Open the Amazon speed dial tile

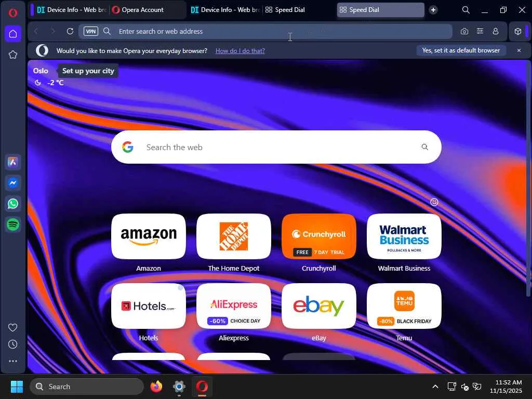[x=149, y=236]
